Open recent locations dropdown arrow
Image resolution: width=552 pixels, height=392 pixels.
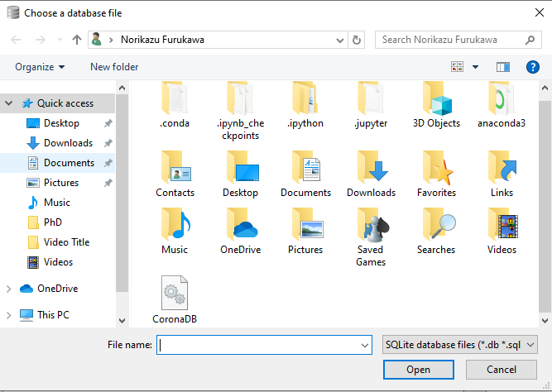point(60,40)
